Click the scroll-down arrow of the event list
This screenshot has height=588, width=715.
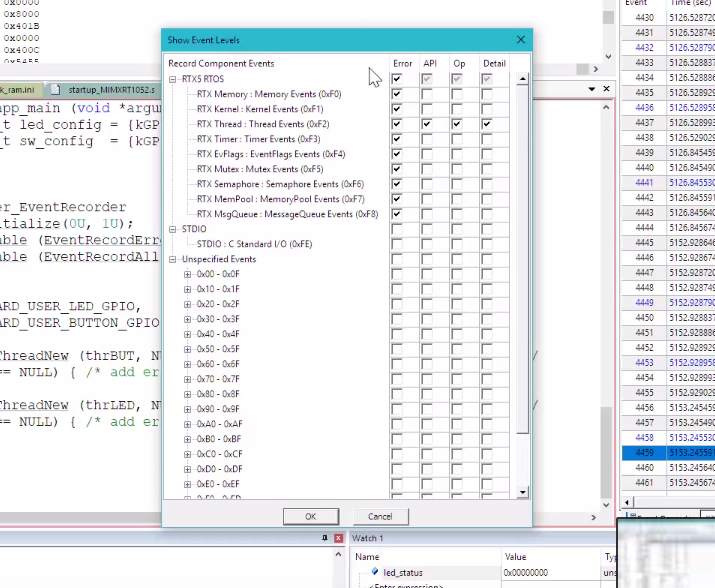pyautogui.click(x=522, y=492)
